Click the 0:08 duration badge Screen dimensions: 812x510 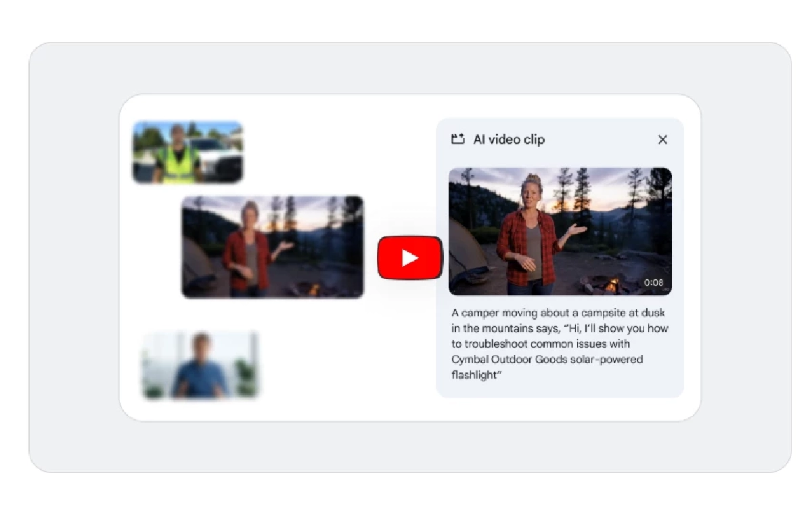pyautogui.click(x=654, y=282)
